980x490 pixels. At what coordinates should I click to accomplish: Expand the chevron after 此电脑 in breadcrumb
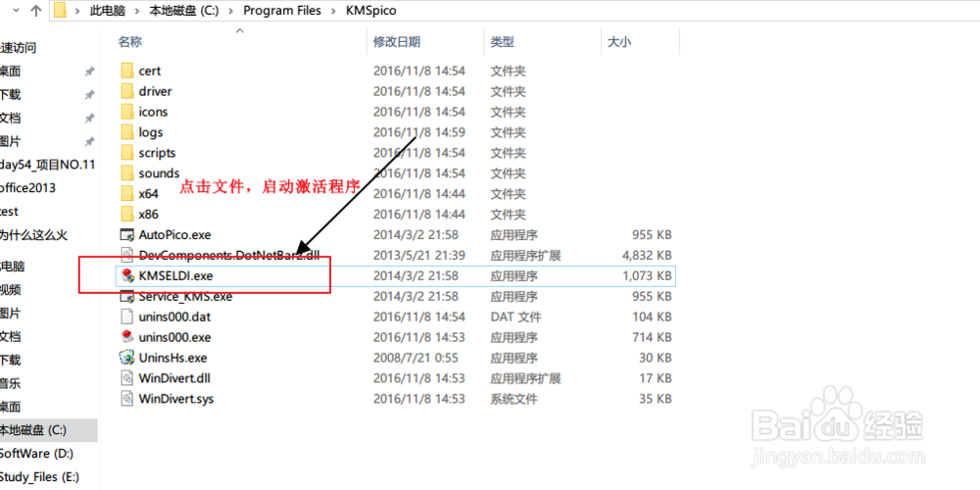(x=137, y=11)
